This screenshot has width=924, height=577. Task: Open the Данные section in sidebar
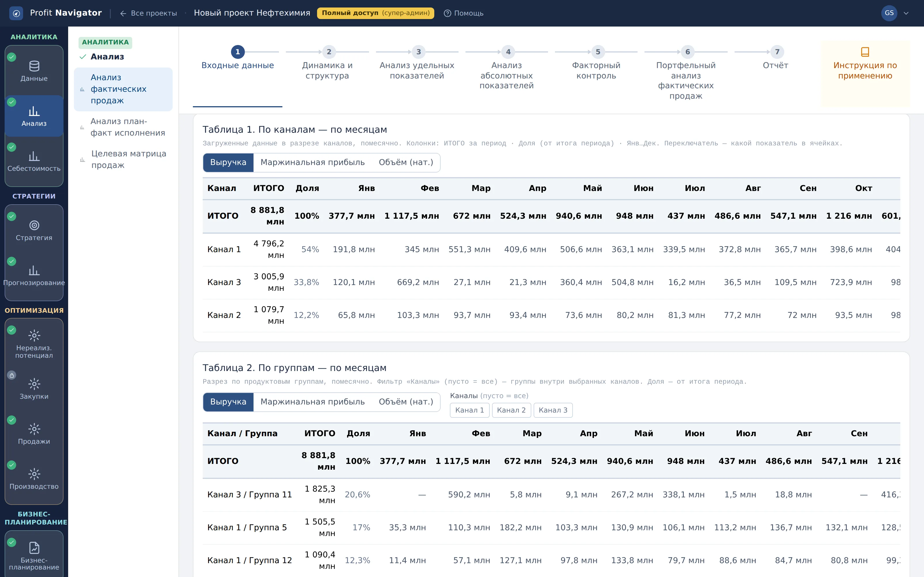(x=34, y=71)
